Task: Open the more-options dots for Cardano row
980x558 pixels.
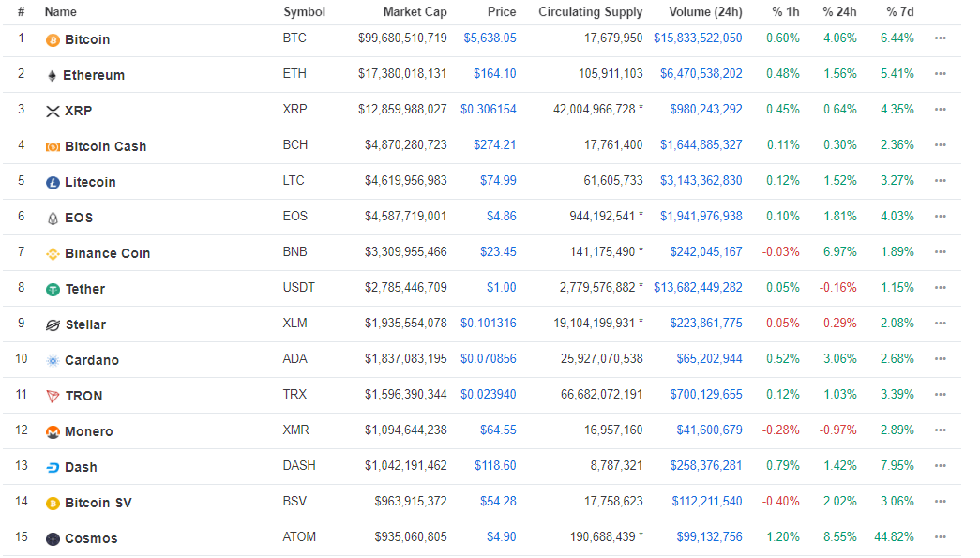Action: [x=940, y=358]
